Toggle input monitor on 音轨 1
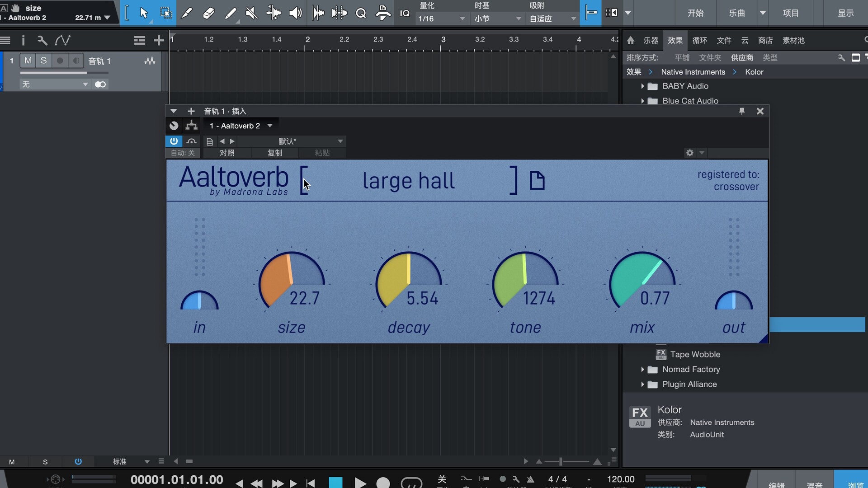 coord(76,61)
